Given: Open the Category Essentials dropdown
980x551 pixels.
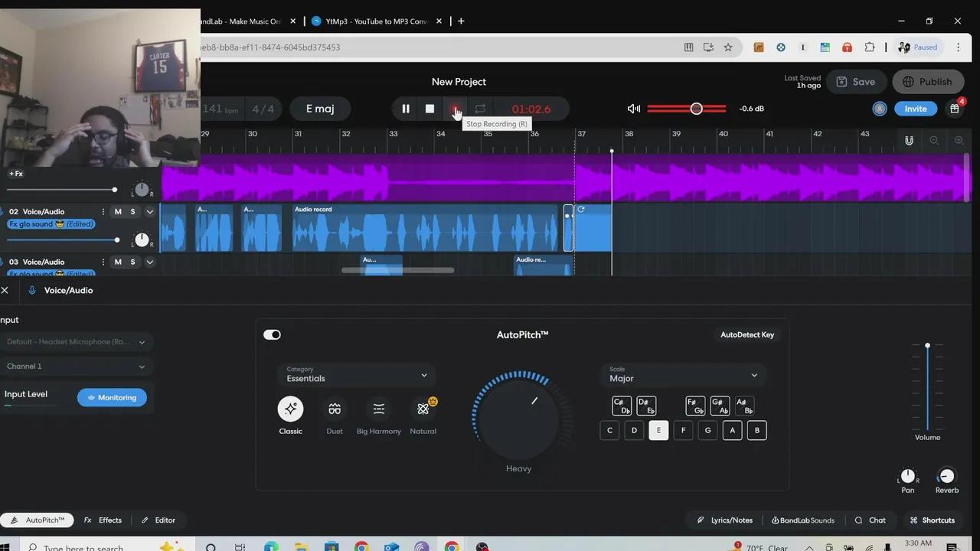Looking at the screenshot, I should (357, 375).
